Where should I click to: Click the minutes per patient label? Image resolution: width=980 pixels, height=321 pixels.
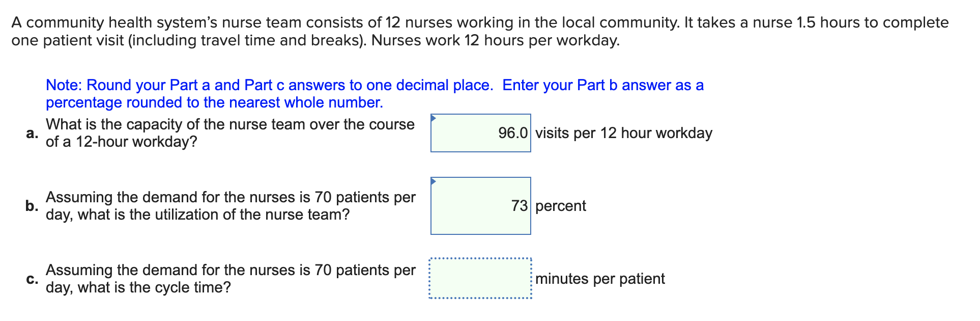pyautogui.click(x=601, y=279)
